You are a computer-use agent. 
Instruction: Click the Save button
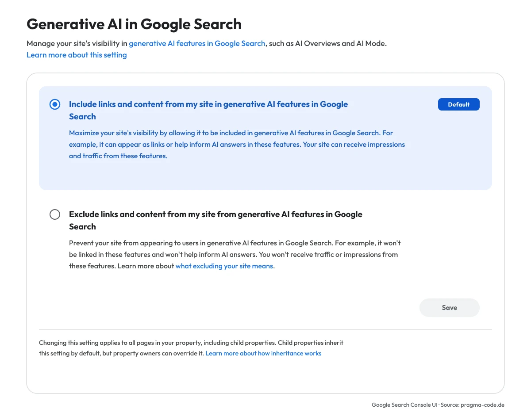pos(449,308)
